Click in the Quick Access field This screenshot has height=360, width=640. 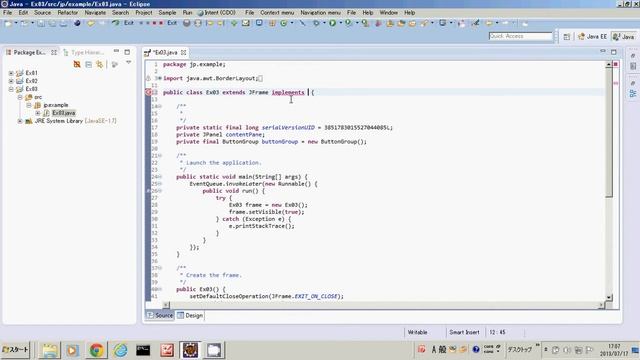[x=520, y=36]
